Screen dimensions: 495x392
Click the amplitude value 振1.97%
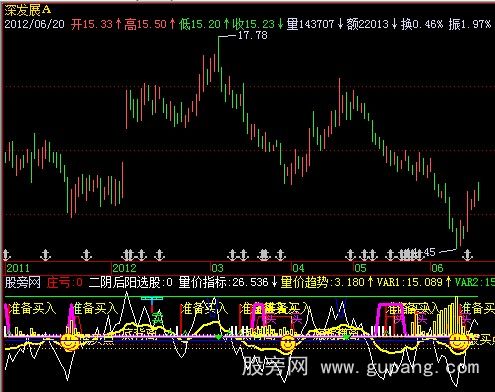(470, 24)
